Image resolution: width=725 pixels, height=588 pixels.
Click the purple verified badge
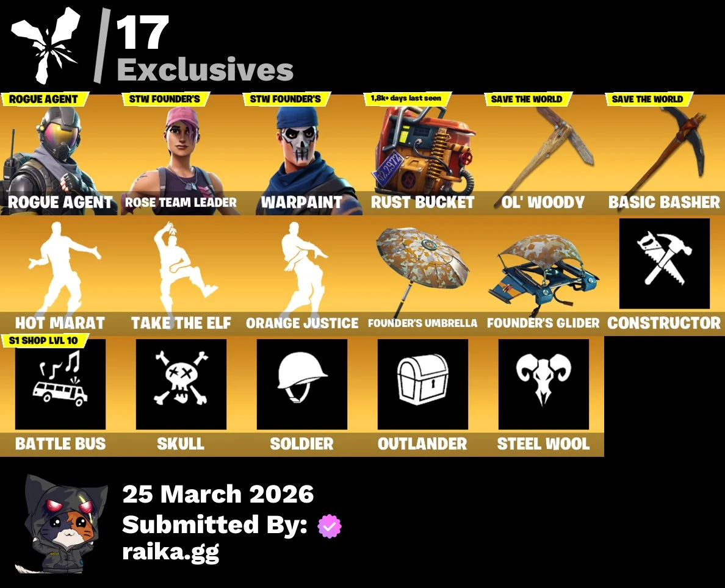click(329, 526)
